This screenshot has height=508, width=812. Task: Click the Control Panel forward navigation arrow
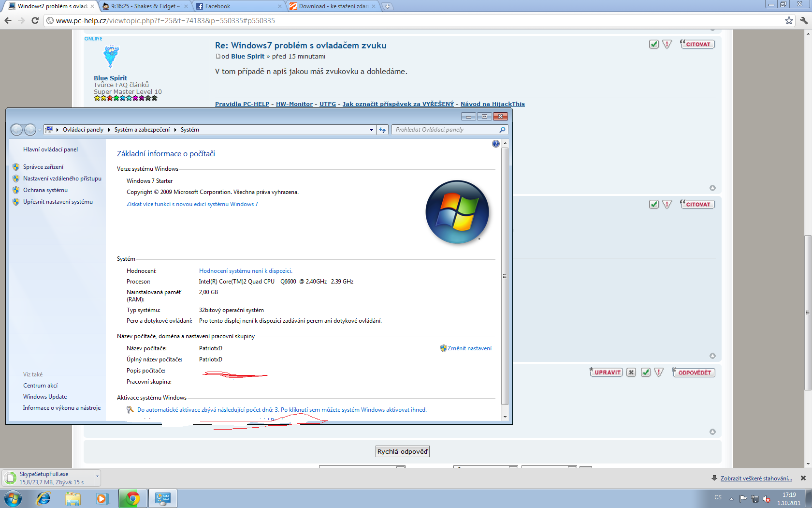point(30,130)
